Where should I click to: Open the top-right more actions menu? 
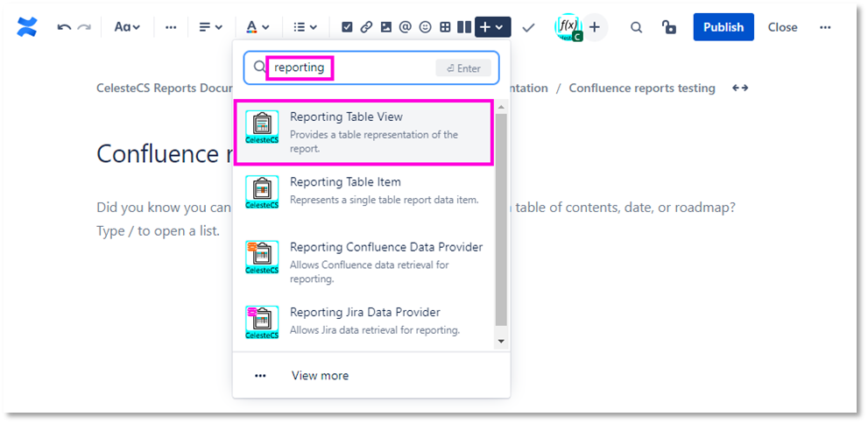click(825, 27)
